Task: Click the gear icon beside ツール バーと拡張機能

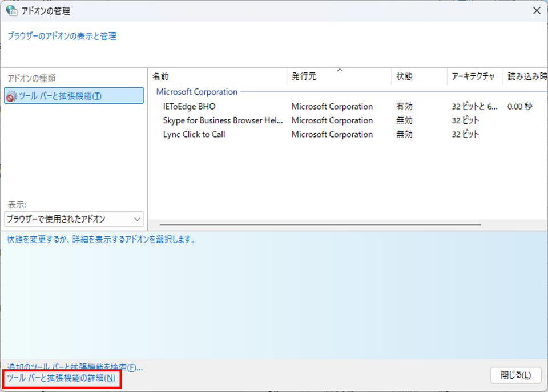Action: coord(11,96)
